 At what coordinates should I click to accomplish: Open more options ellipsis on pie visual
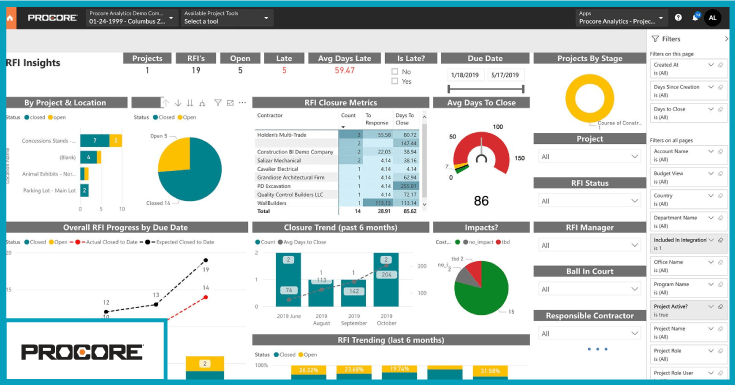point(242,103)
